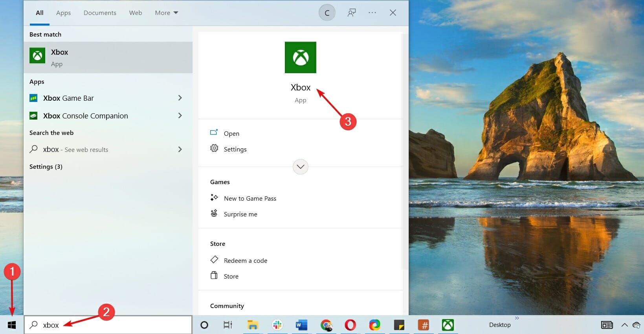The width and height of the screenshot is (644, 334).
Task: Open the search feedback icon
Action: [x=352, y=13]
